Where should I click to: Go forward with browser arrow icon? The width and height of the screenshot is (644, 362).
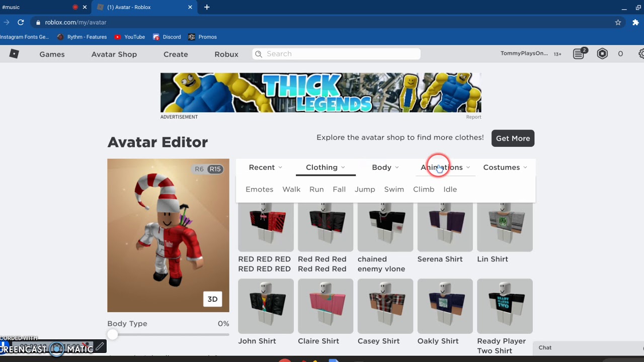pos(7,22)
